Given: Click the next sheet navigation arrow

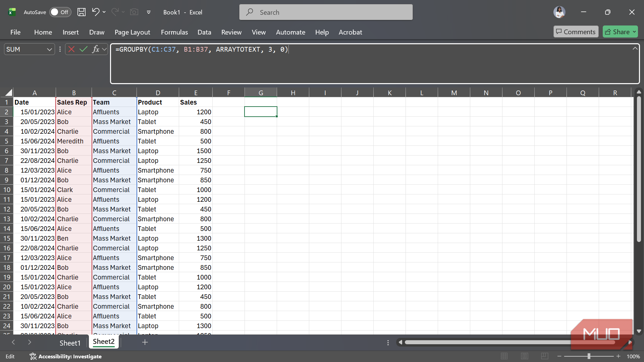Looking at the screenshot, I should (x=30, y=342).
